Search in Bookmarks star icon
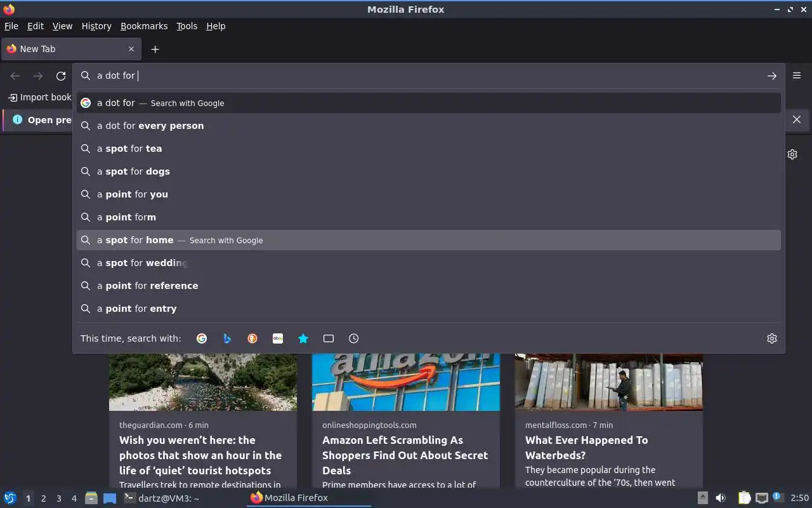This screenshot has height=508, width=812. 303,338
